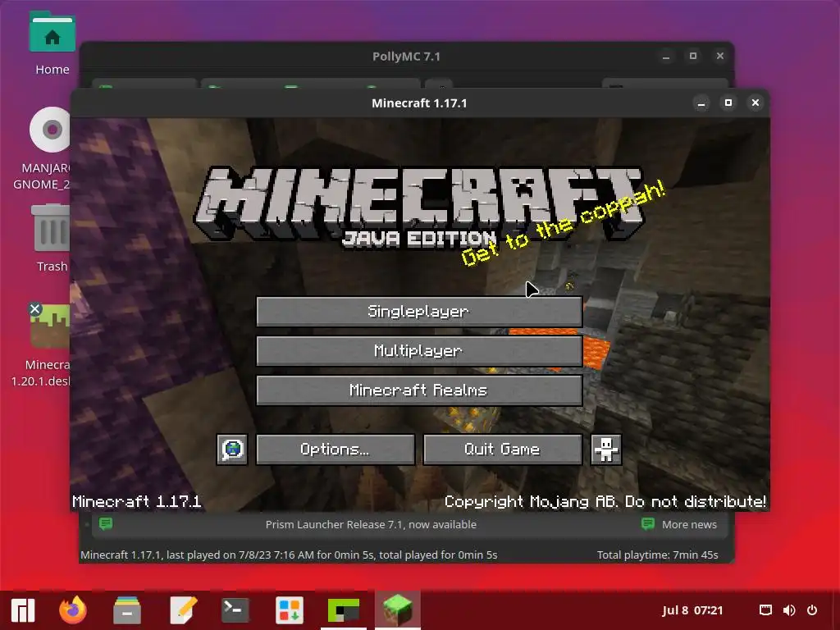The width and height of the screenshot is (840, 630).
Task: Open the power menu tray icon
Action: (812, 610)
